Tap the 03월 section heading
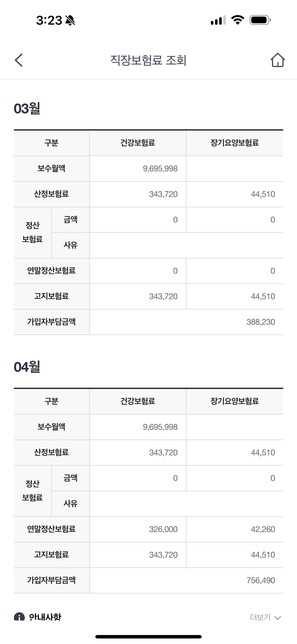This screenshot has height=644, width=297. click(27, 108)
